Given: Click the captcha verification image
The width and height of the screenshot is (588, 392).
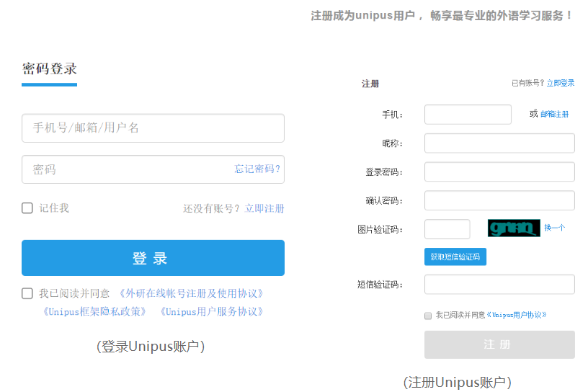Looking at the screenshot, I should pyautogui.click(x=514, y=228).
